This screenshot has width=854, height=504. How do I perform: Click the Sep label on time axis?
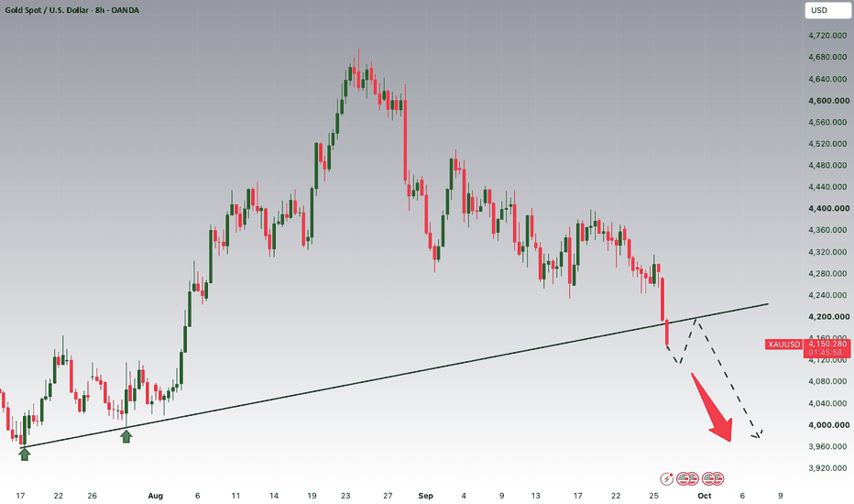pos(425,496)
